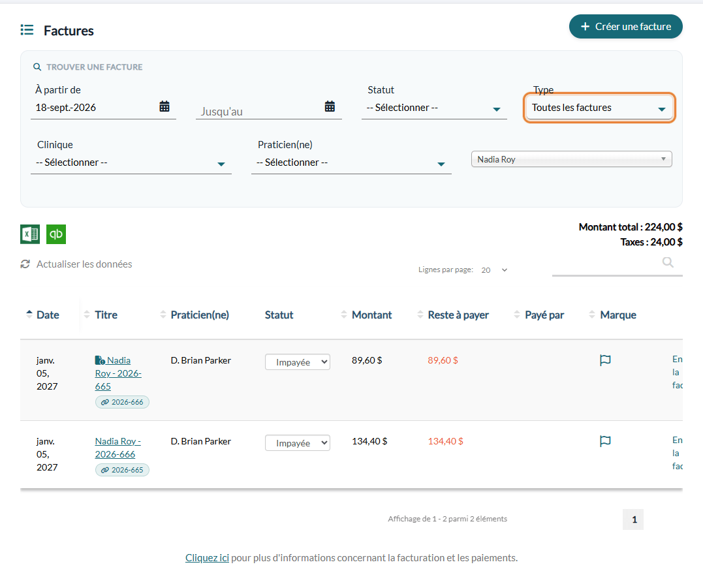Screen dimensions: 703x588
Task: Open invoice link Nadia Roy - 2026-666
Action: click(x=118, y=448)
